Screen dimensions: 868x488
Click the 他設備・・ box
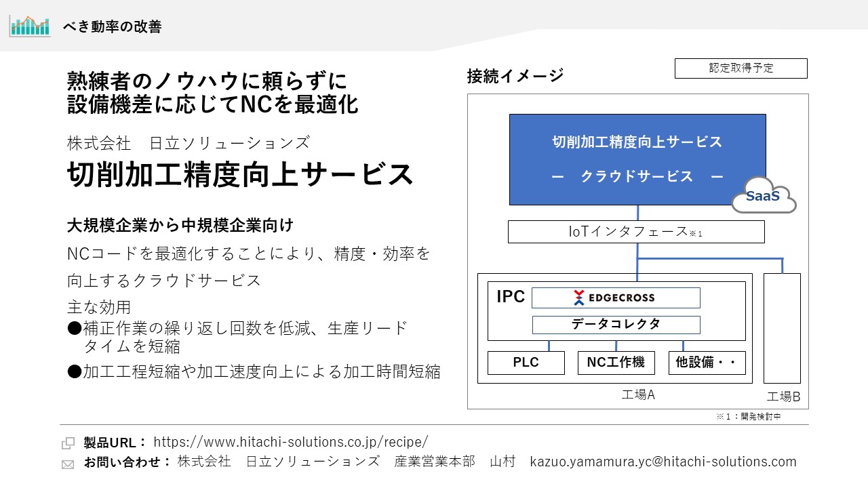(x=707, y=363)
